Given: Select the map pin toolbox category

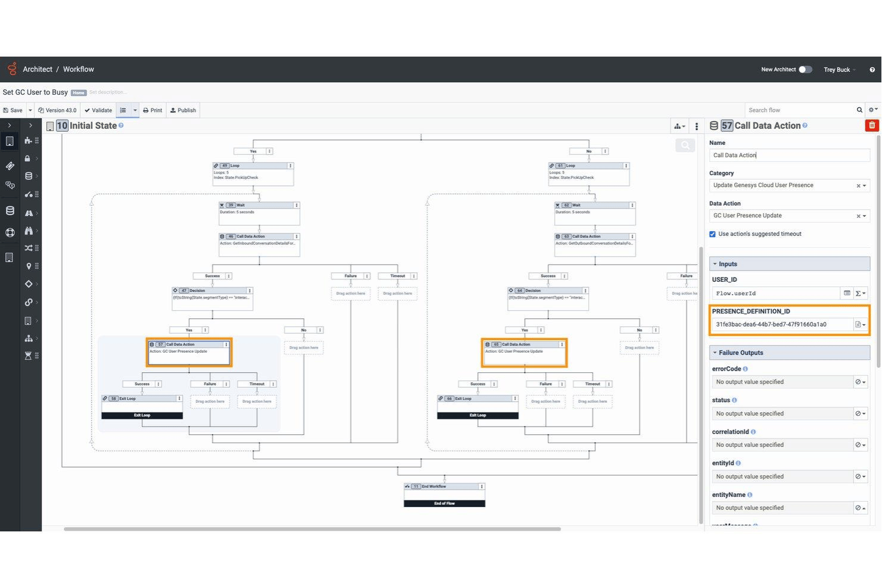Looking at the screenshot, I should click(28, 266).
